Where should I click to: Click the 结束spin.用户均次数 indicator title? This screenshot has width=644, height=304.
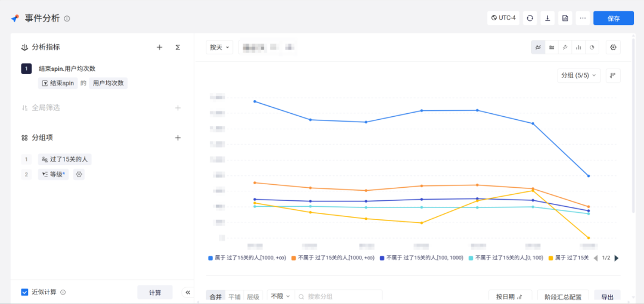point(67,69)
